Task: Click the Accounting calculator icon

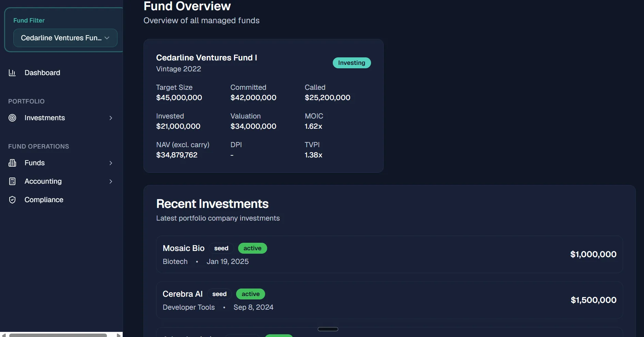Action: [x=12, y=181]
